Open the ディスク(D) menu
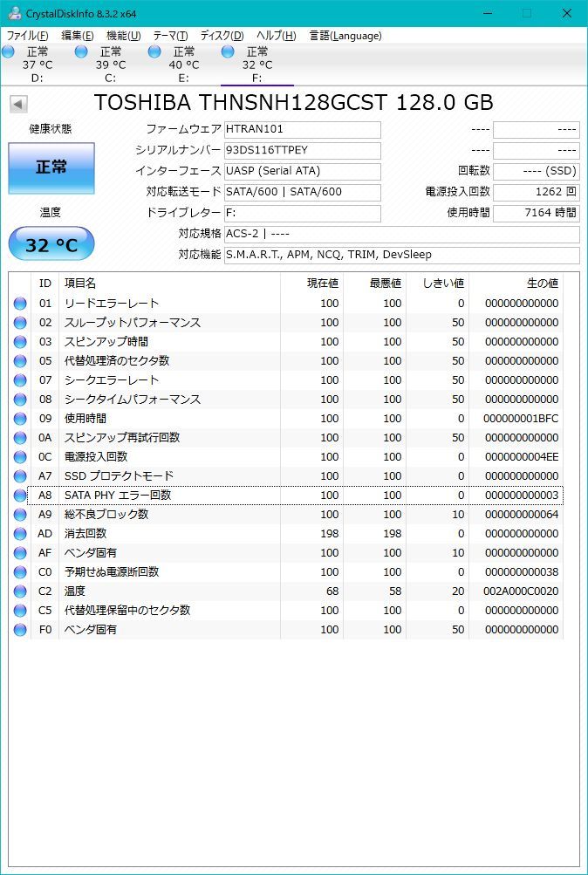This screenshot has width=588, height=875. (x=222, y=36)
